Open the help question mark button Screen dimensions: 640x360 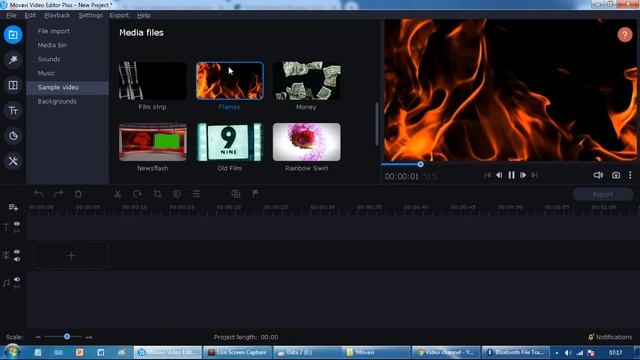click(624, 35)
